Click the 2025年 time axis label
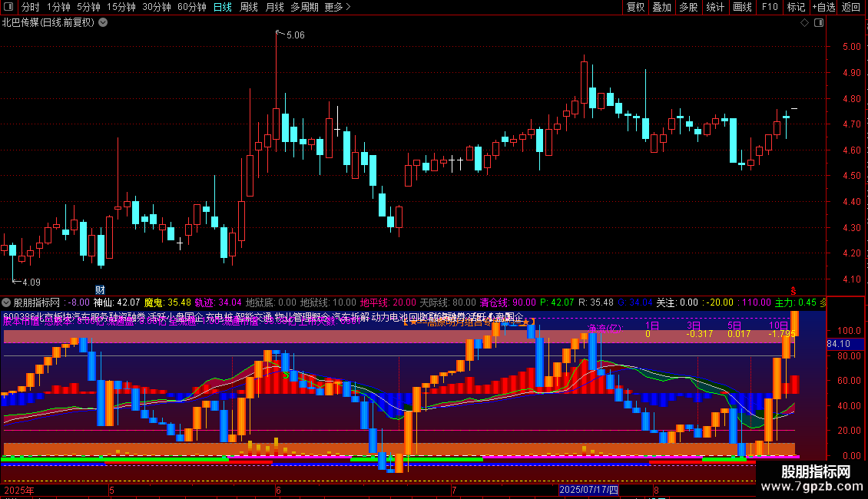The width and height of the screenshot is (868, 499). (19, 490)
